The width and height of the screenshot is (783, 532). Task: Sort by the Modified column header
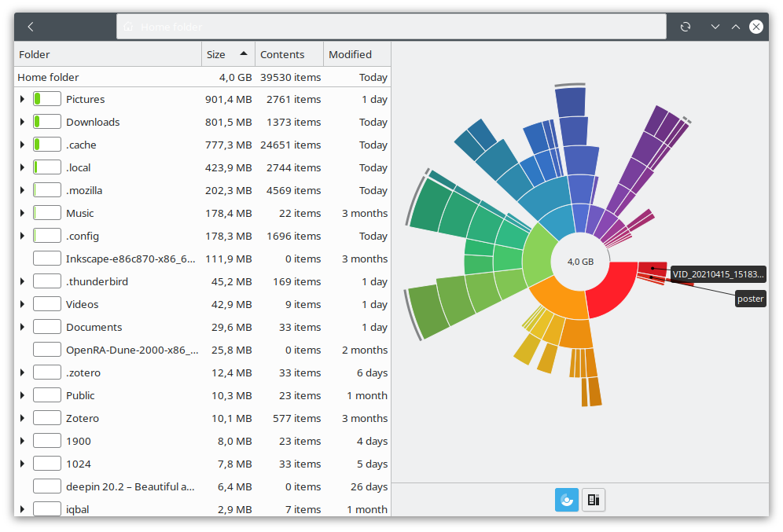[357, 54]
